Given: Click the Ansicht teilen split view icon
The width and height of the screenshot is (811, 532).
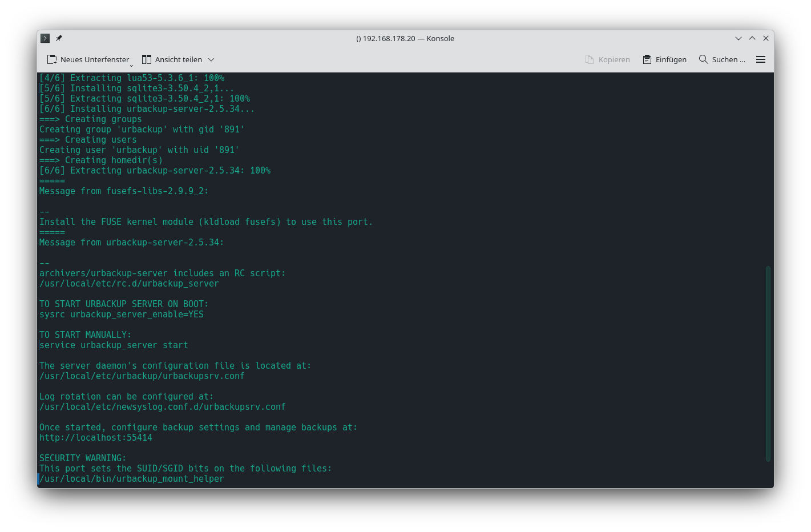Looking at the screenshot, I should pos(147,59).
